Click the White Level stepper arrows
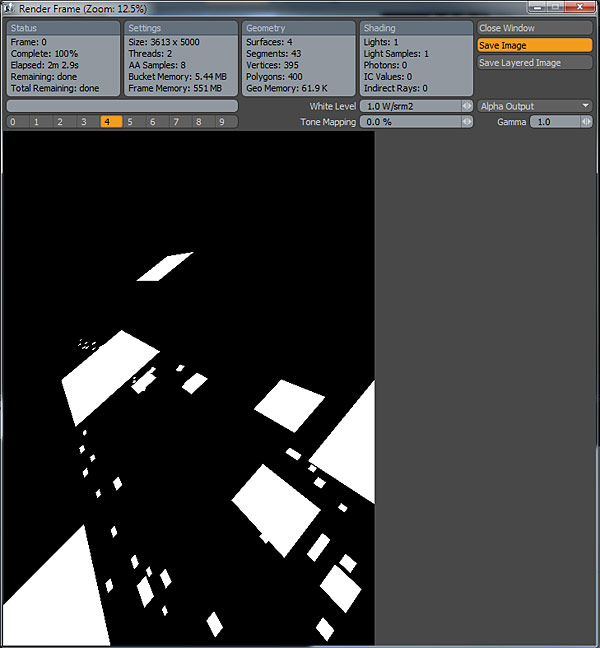Viewport: 600px width, 648px height. (x=467, y=106)
